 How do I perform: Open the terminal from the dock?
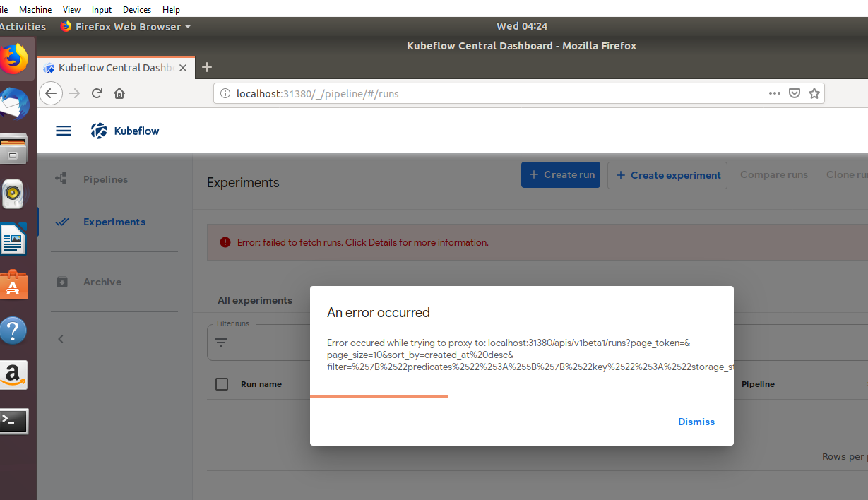(x=14, y=420)
